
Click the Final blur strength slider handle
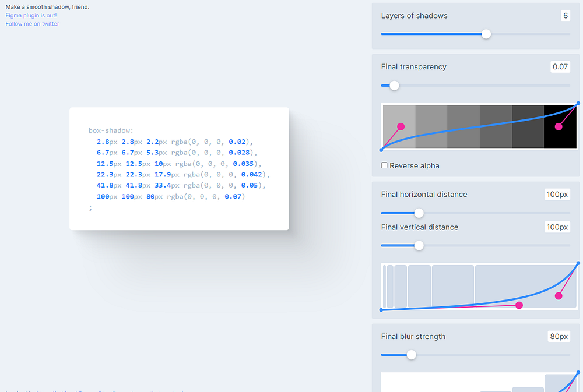411,355
